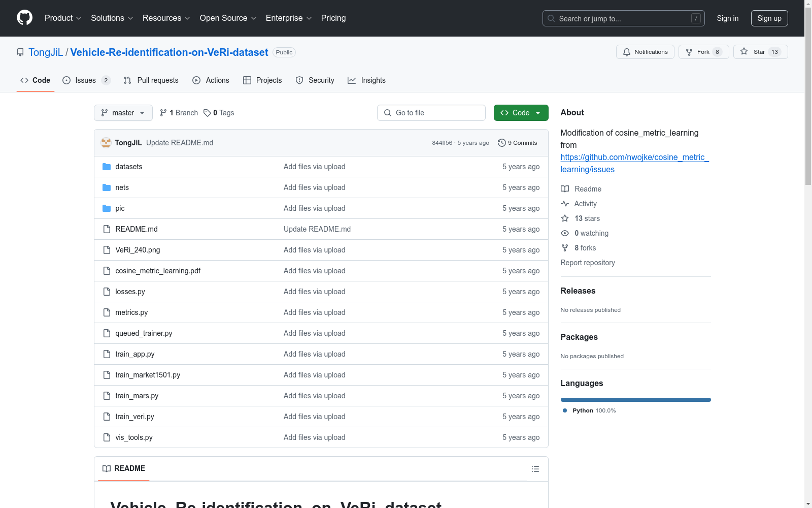Expand the Product menu
Image resolution: width=812 pixels, height=508 pixels.
tap(63, 18)
